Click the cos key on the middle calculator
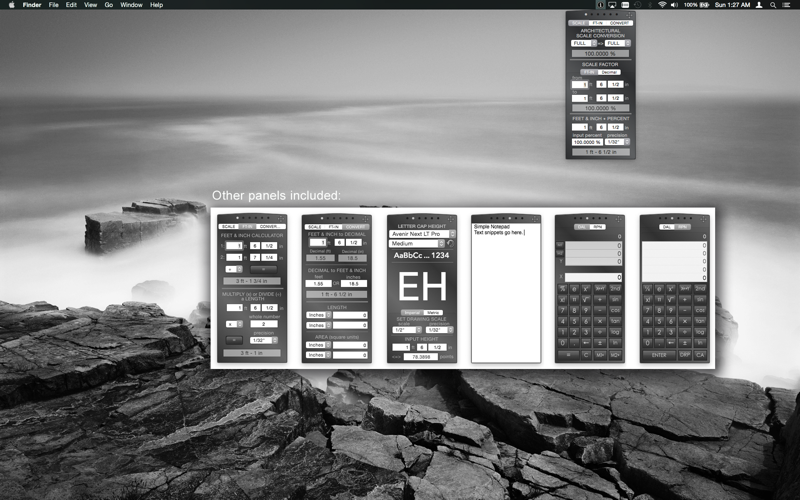The height and width of the screenshot is (500, 800). [x=615, y=310]
